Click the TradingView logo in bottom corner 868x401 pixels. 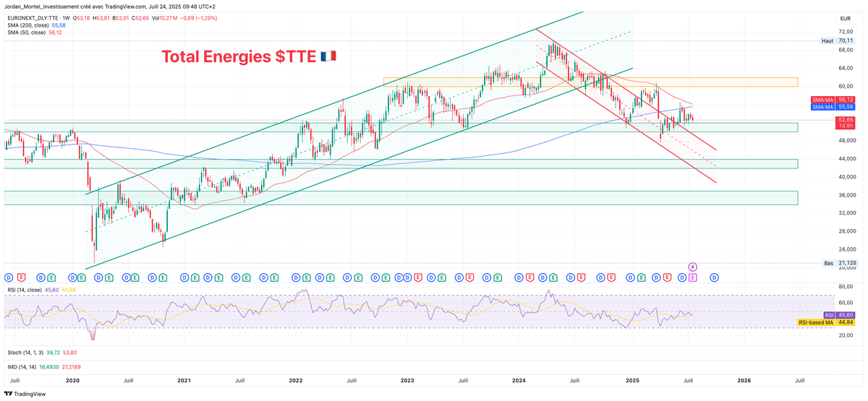pos(25,394)
